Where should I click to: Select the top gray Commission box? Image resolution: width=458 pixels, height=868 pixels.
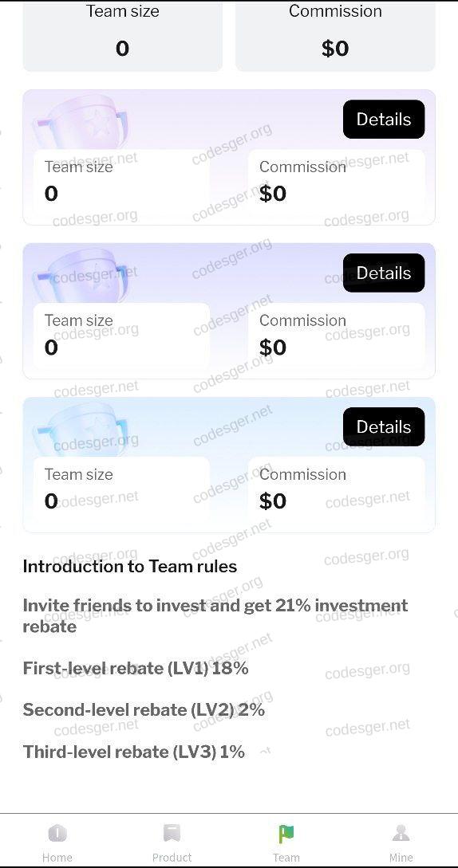[335, 36]
